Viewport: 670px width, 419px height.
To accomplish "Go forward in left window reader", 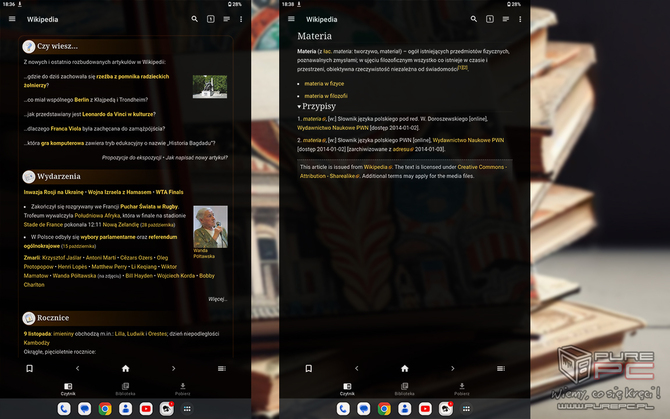I will (173, 368).
